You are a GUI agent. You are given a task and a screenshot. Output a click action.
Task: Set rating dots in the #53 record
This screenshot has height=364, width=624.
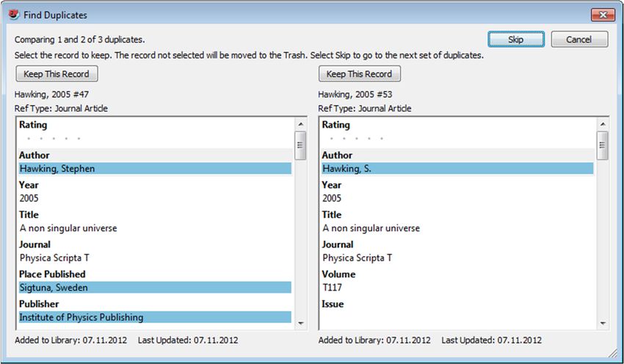pyautogui.click(x=357, y=139)
